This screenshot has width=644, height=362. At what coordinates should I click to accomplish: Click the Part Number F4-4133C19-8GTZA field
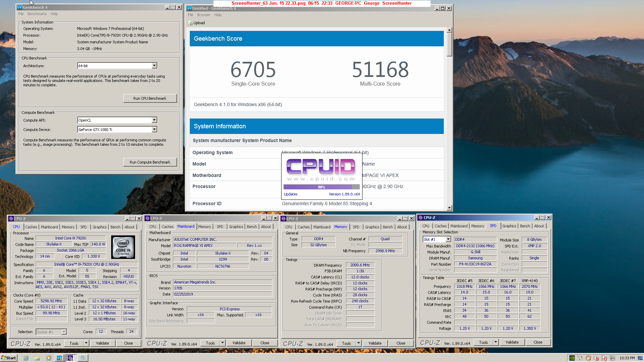[475, 264]
